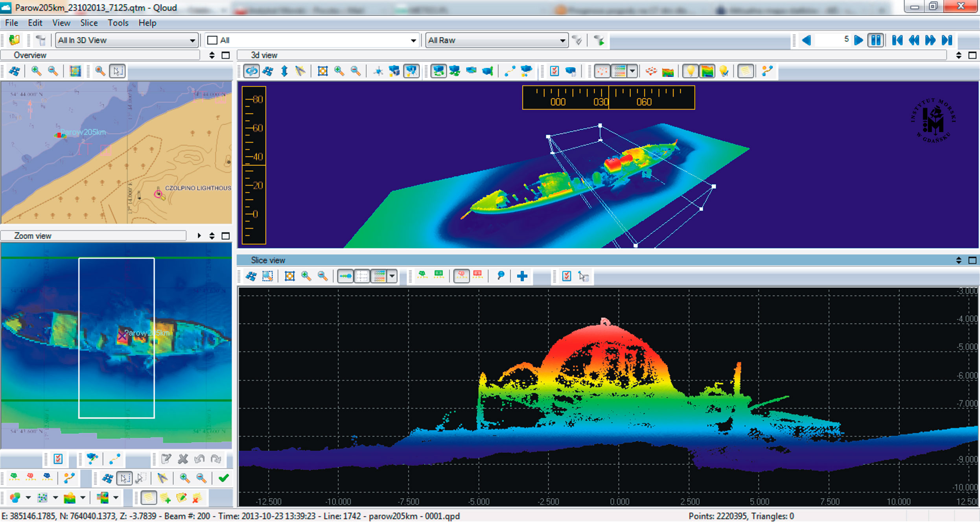
Task: Select the zoom-to-rectangle tool in Slice view
Action: 267,276
